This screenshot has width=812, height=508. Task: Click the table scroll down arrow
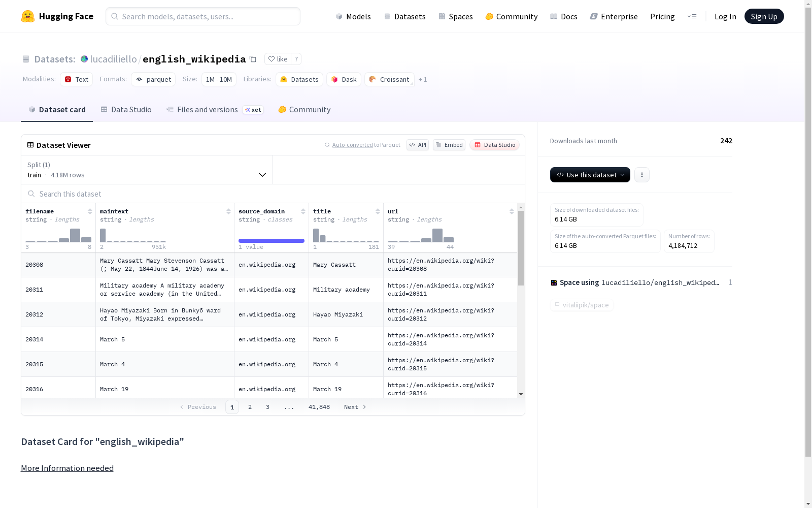521,394
